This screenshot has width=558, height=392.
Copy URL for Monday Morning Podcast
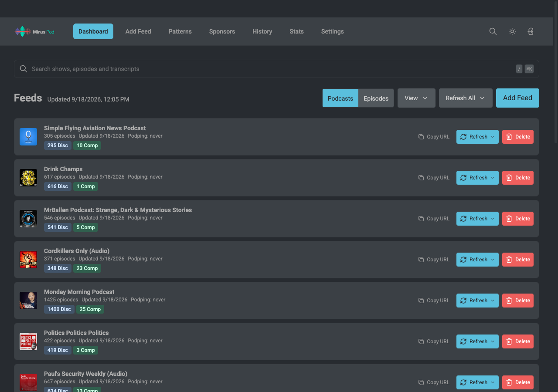click(434, 301)
